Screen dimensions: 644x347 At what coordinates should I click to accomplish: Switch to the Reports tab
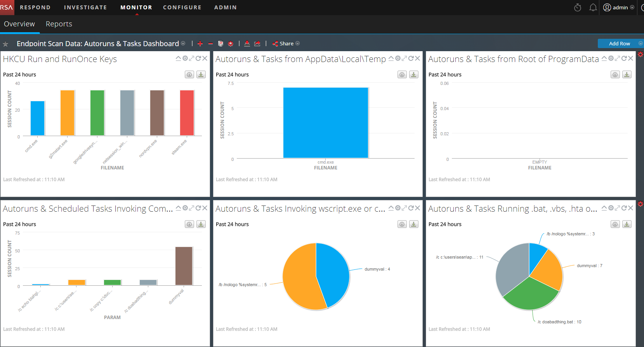coord(59,24)
